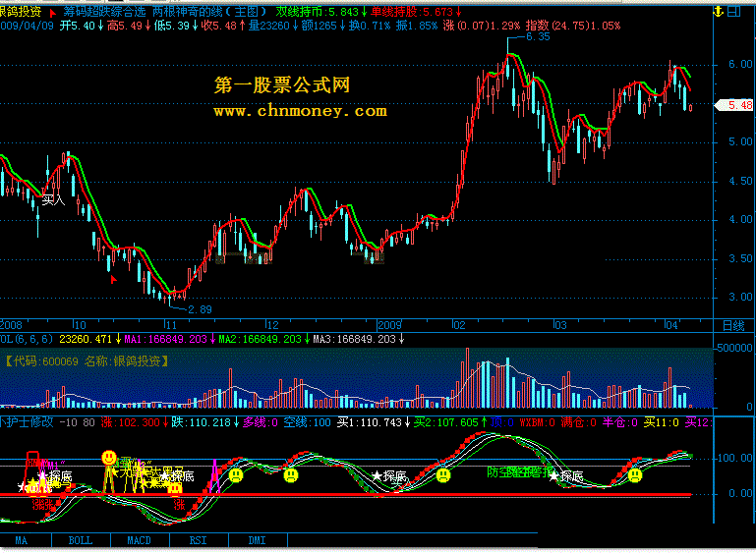Click the 日线 period button
The height and width of the screenshot is (553, 756).
tap(733, 326)
